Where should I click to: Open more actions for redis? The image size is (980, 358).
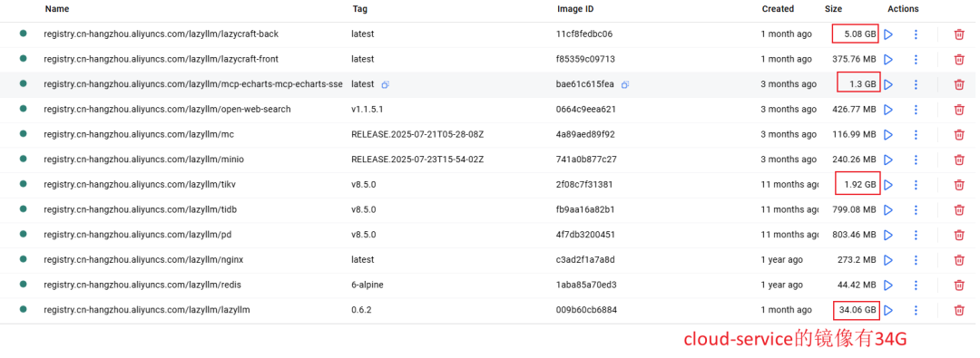(916, 285)
